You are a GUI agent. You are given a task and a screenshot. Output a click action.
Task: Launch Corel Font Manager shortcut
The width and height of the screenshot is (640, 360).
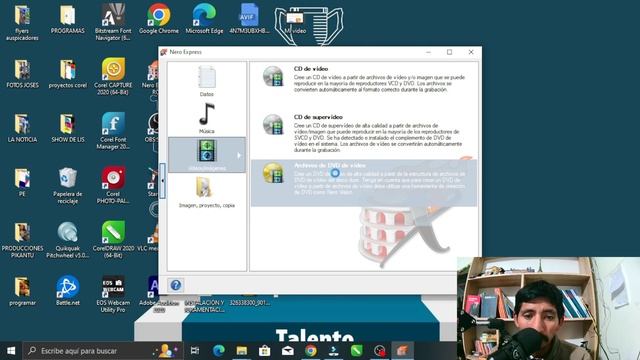[x=113, y=131]
